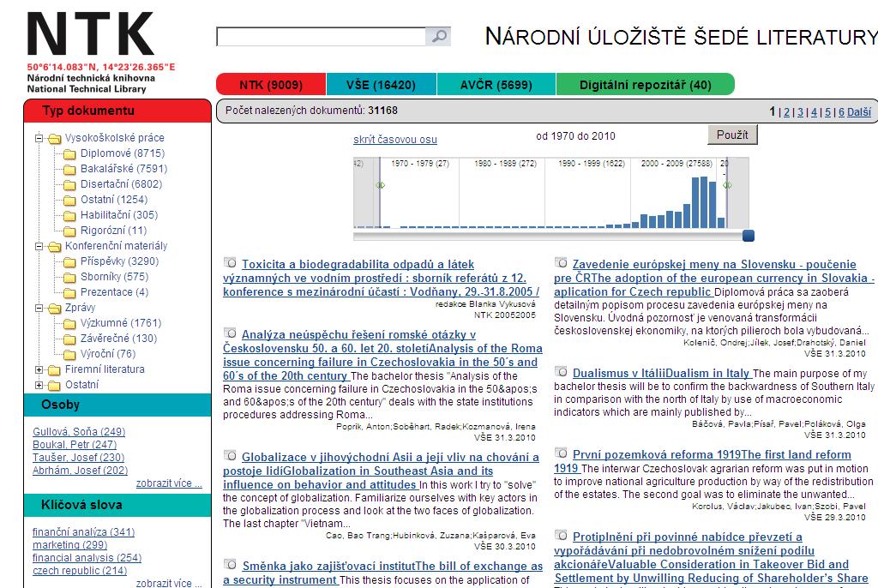Collapse the Vysokoškolské práce tree node

[39, 138]
